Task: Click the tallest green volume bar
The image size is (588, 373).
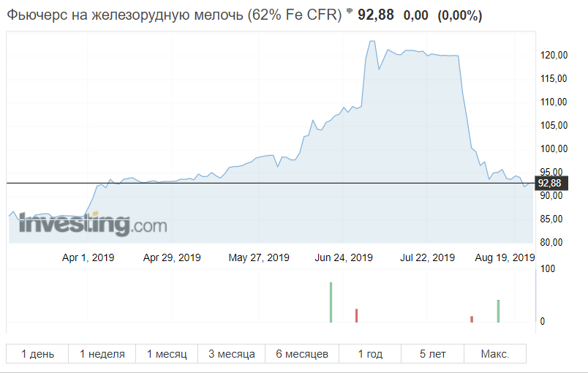Action: 331,302
